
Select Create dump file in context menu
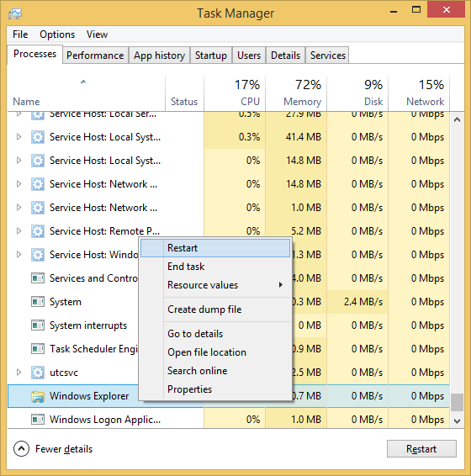(215, 309)
